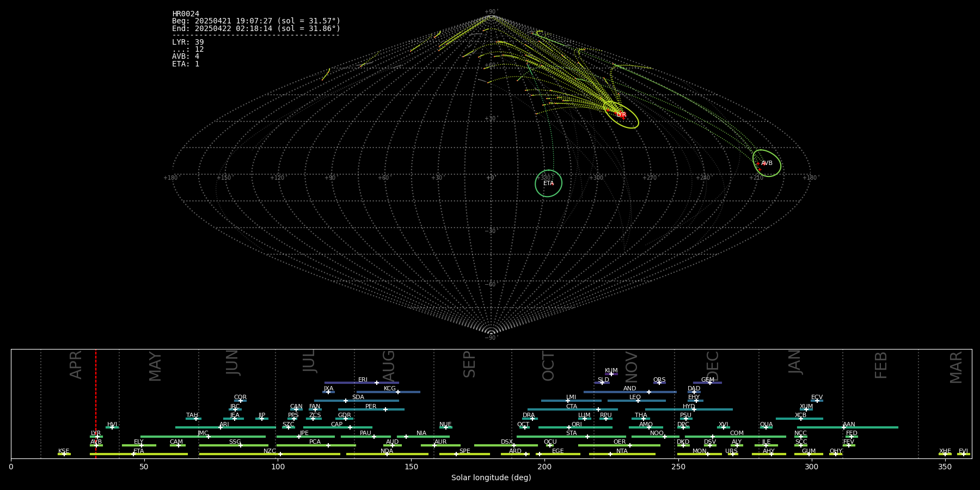Click the 'End: 20250422 02:18:14' line
980x490 pixels.
[256, 28]
